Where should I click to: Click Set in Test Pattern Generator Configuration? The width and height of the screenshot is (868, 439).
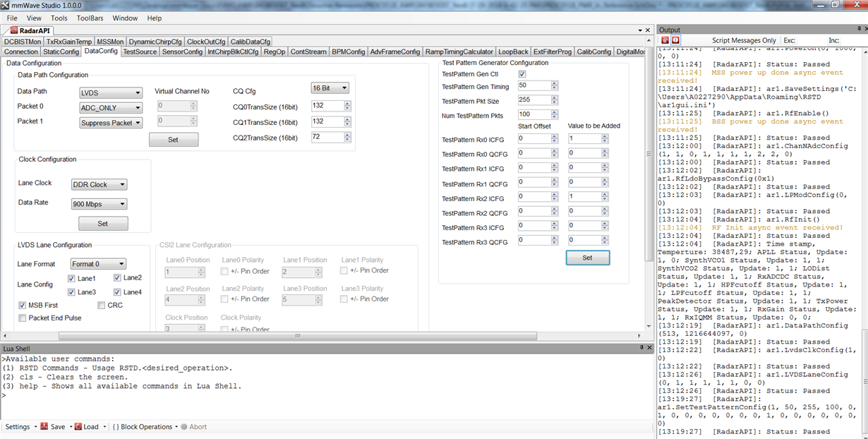[587, 258]
